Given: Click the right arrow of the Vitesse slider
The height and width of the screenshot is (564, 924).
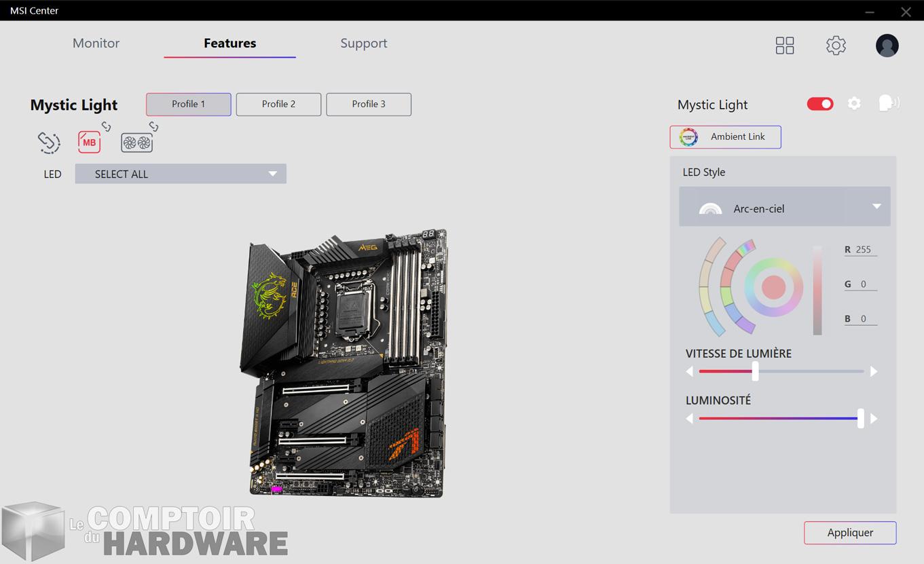Looking at the screenshot, I should (874, 371).
